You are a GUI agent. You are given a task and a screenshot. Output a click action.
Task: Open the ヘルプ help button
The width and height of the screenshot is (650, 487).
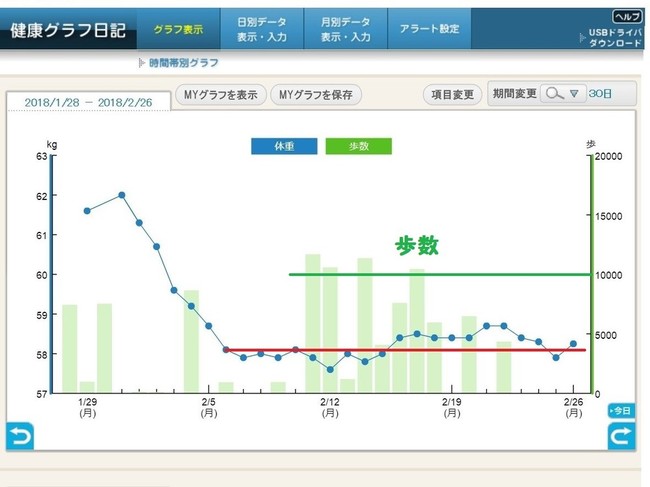coord(627,17)
